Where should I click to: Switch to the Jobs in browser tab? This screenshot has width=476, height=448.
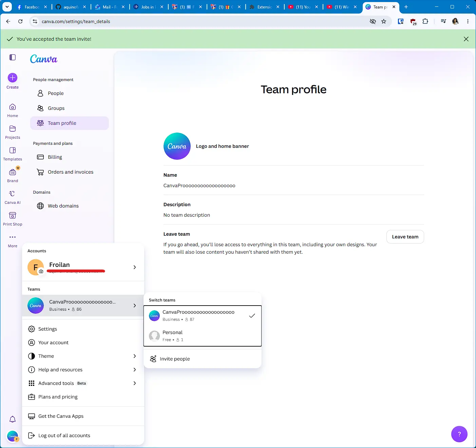click(148, 7)
